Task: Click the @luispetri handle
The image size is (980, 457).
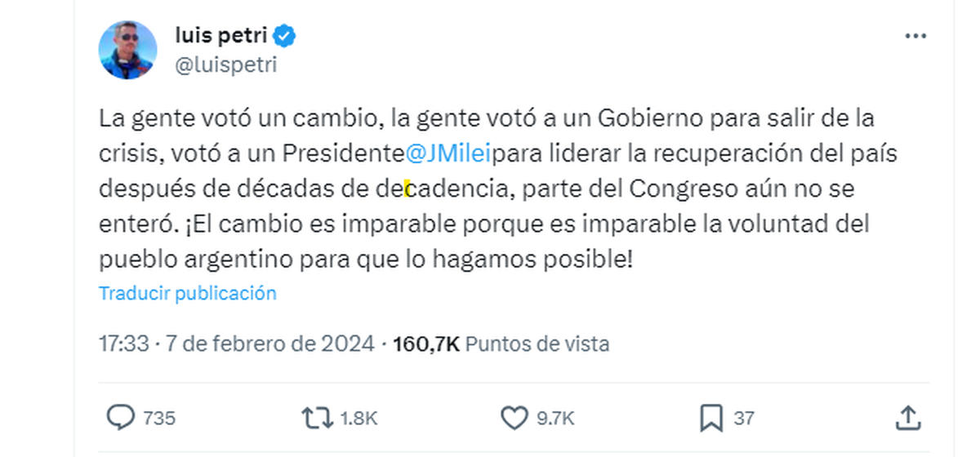Action: click(226, 65)
